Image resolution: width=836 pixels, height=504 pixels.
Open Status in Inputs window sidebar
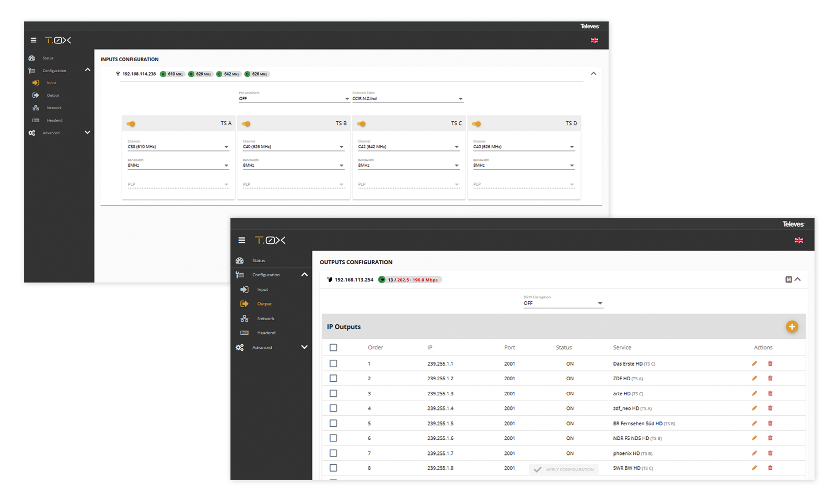pos(48,58)
